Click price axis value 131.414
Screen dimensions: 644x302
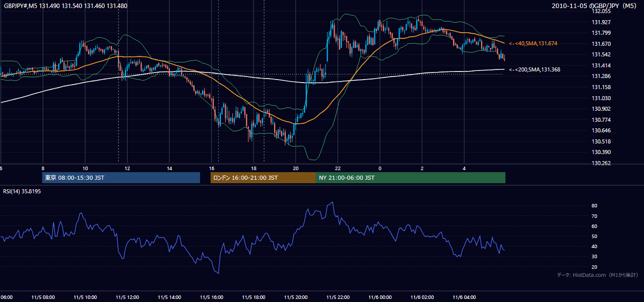click(601, 65)
